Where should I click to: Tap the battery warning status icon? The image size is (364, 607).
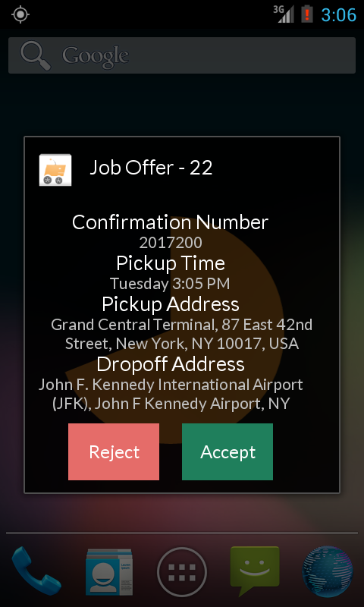tap(307, 14)
